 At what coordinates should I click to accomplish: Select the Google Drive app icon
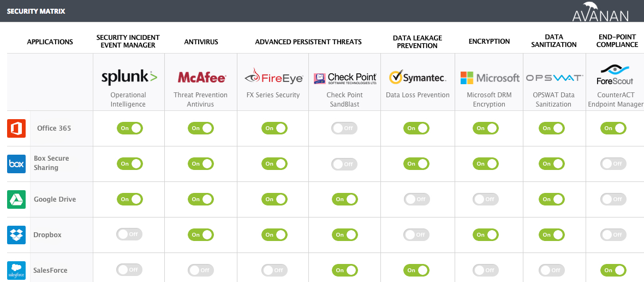click(x=16, y=199)
